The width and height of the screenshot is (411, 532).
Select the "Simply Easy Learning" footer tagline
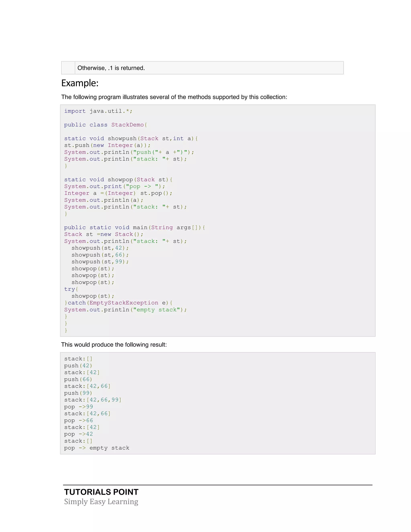[101, 501]
